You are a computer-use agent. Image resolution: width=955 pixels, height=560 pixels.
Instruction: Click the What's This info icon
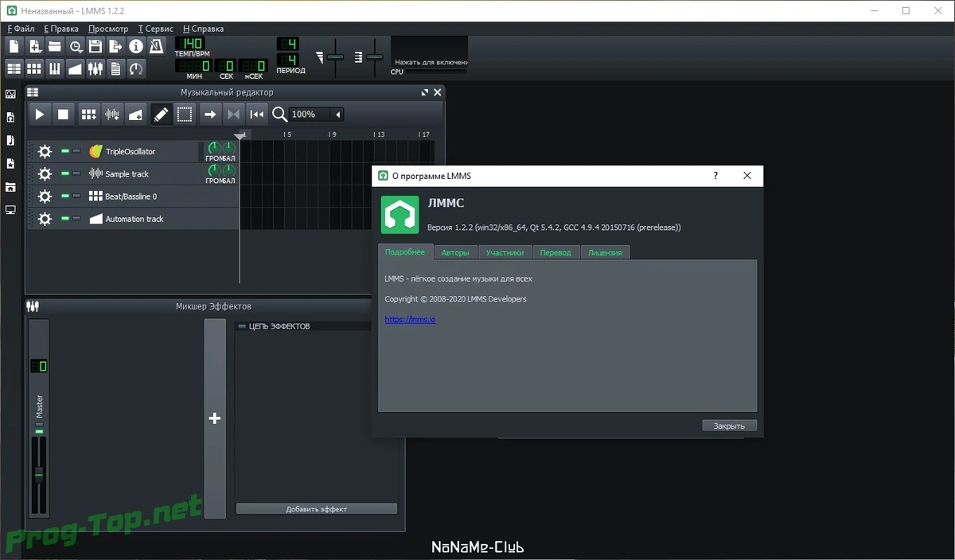pyautogui.click(x=136, y=46)
